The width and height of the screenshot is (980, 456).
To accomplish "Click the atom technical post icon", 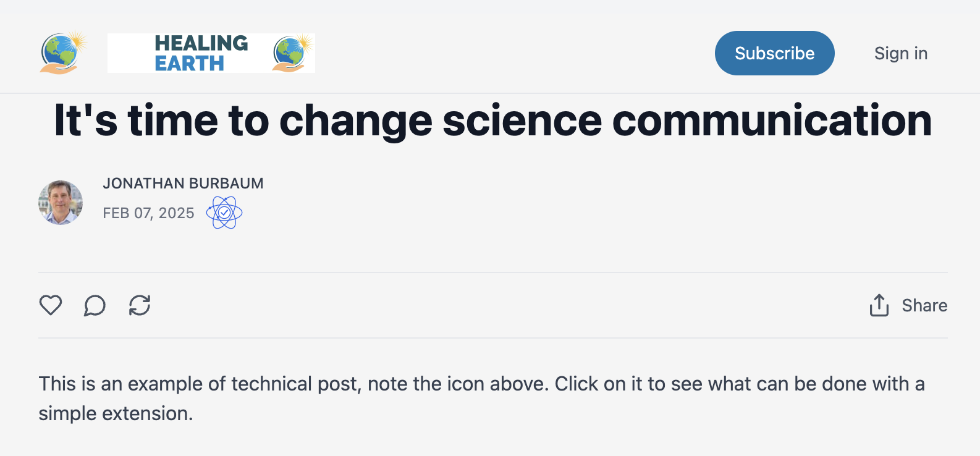I will (x=224, y=213).
